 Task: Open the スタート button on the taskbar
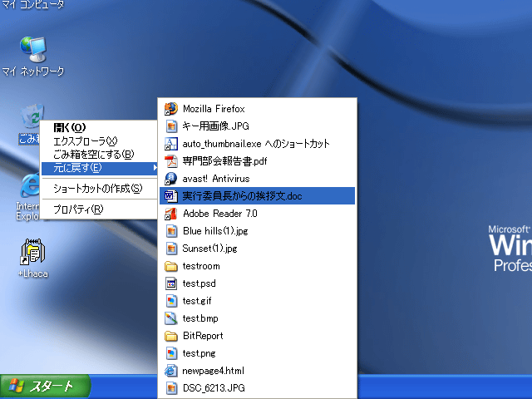46,387
